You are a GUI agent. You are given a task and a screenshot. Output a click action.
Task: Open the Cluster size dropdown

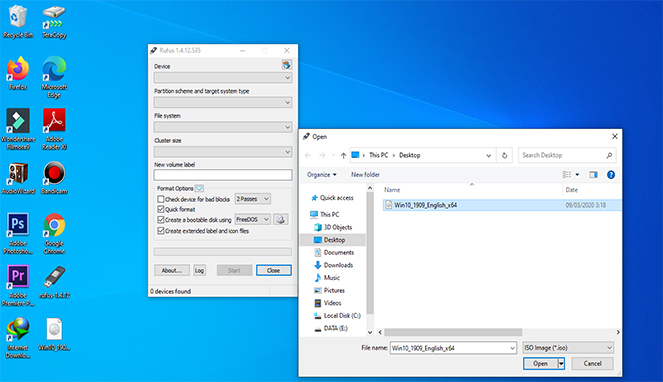click(x=223, y=151)
